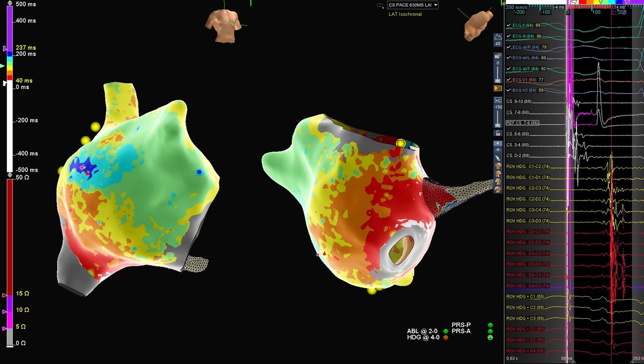Click the first torso orientation icon in the map toolbar

(x=498, y=167)
